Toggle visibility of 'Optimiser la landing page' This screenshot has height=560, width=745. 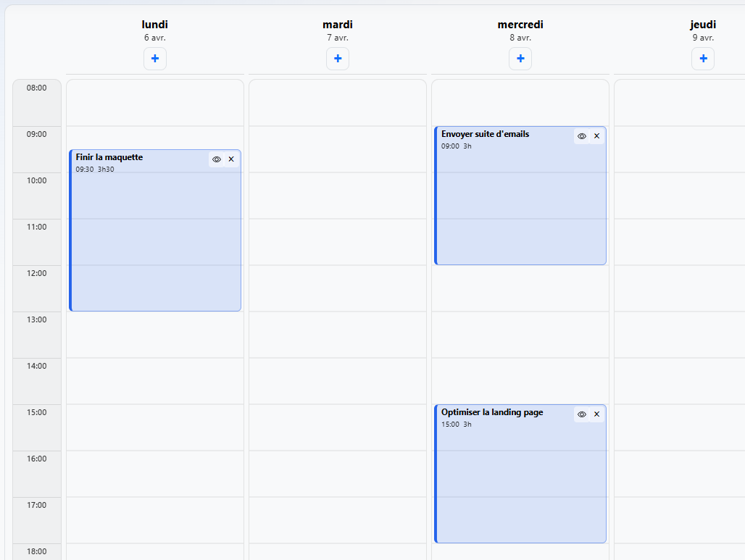(582, 414)
